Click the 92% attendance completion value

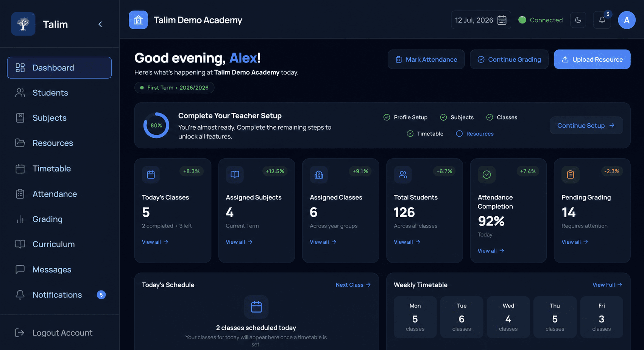click(x=491, y=221)
